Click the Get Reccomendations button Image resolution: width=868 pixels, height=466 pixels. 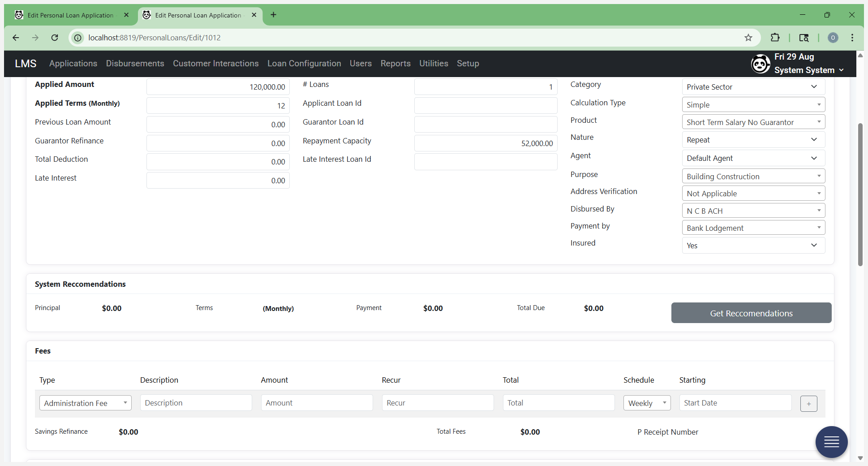tap(751, 313)
